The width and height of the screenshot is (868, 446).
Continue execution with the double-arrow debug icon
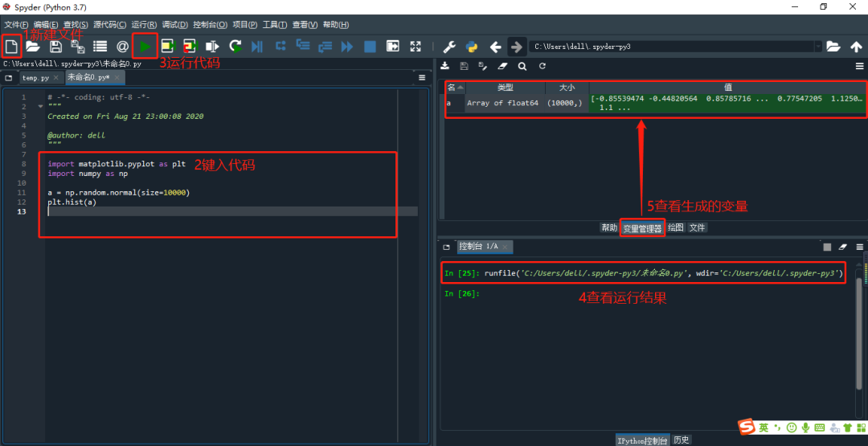pos(347,47)
